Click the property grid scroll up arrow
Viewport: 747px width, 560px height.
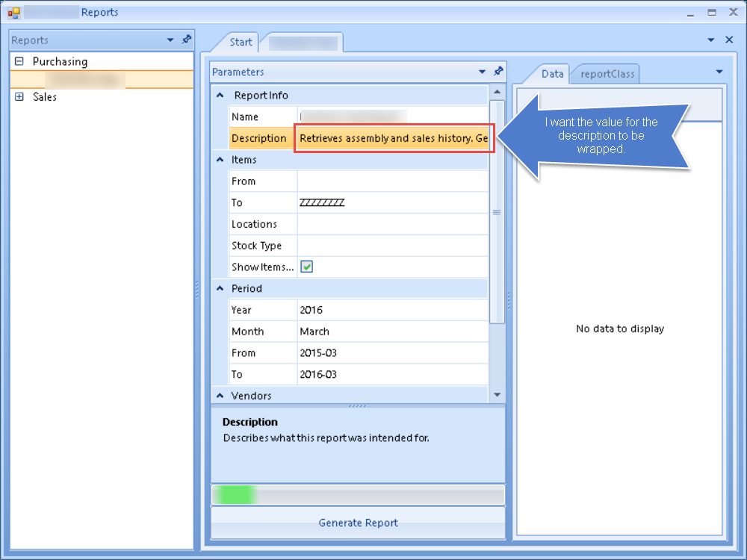pyautogui.click(x=497, y=92)
